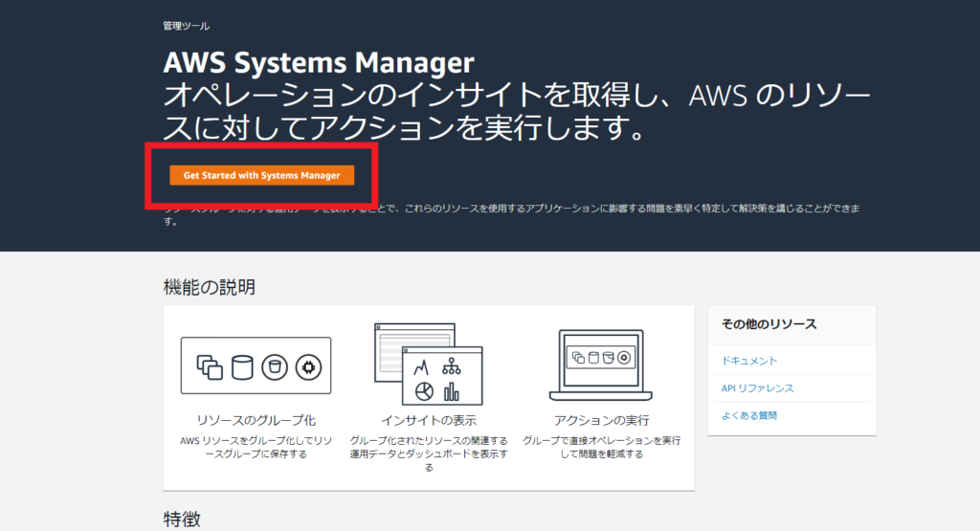Select the インサイトの表示 feature title
Image resolution: width=980 pixels, height=531 pixels.
coord(428,420)
